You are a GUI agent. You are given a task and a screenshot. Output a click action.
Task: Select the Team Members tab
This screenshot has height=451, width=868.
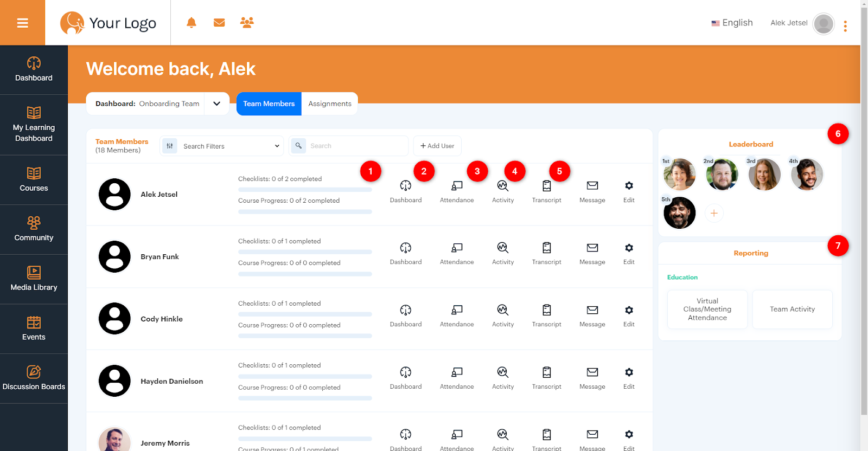[269, 104]
